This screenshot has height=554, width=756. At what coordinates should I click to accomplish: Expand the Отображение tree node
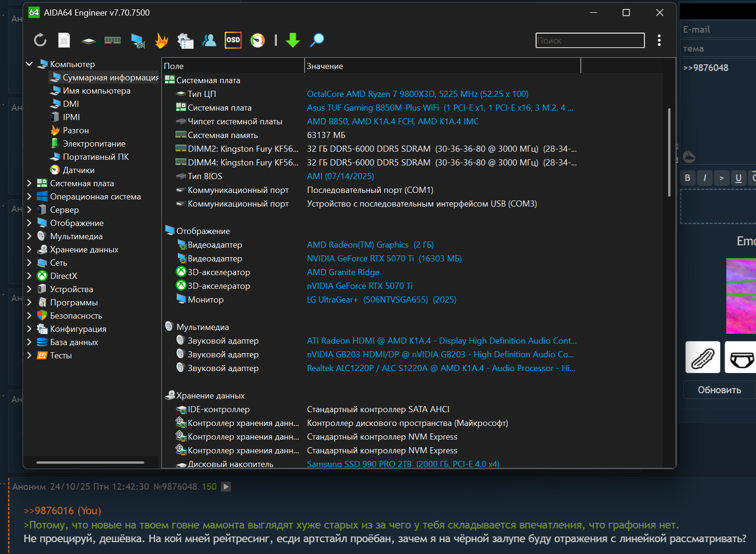pos(29,223)
